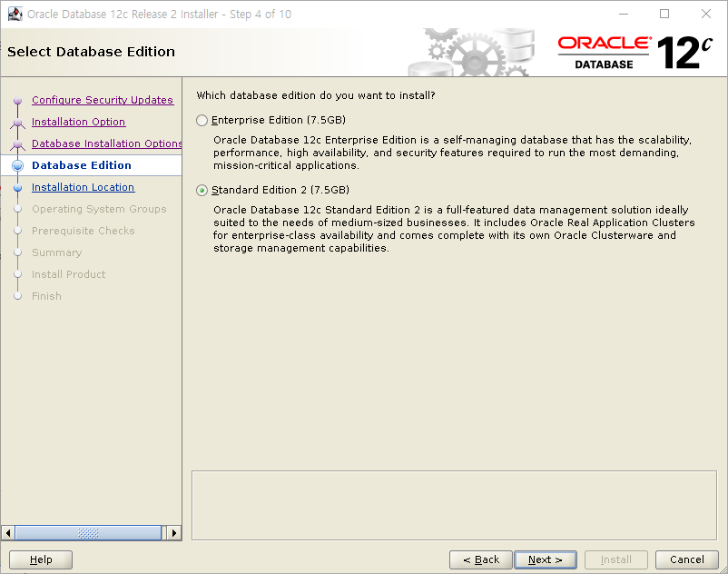Go to Installation Location step
Image resolution: width=728 pixels, height=574 pixels.
pyautogui.click(x=84, y=187)
